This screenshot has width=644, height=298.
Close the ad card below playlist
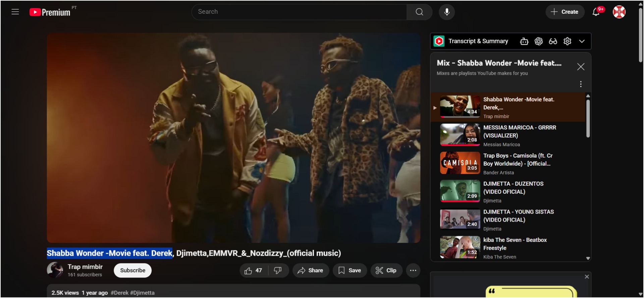point(587,277)
